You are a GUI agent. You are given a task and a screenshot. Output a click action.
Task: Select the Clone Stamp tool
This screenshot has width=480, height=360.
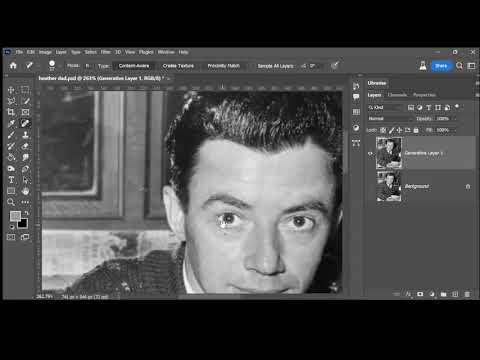(25, 135)
